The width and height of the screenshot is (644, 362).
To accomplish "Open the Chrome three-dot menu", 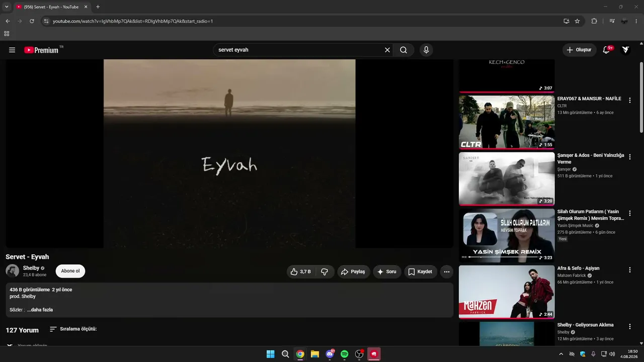I will (x=636, y=21).
